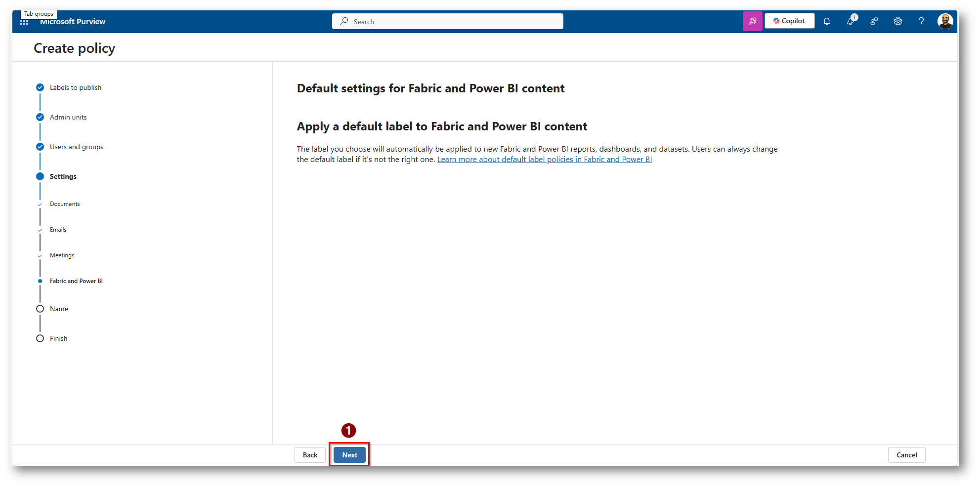
Task: Go to the Microsoft Purview home title
Action: coord(73,22)
